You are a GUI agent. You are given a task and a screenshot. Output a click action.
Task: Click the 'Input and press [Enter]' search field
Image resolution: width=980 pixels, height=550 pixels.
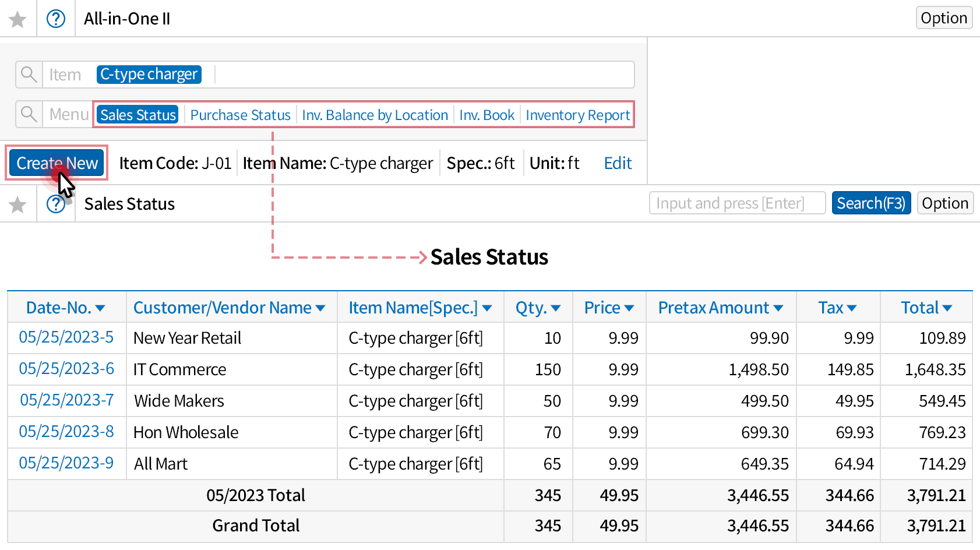coord(736,203)
